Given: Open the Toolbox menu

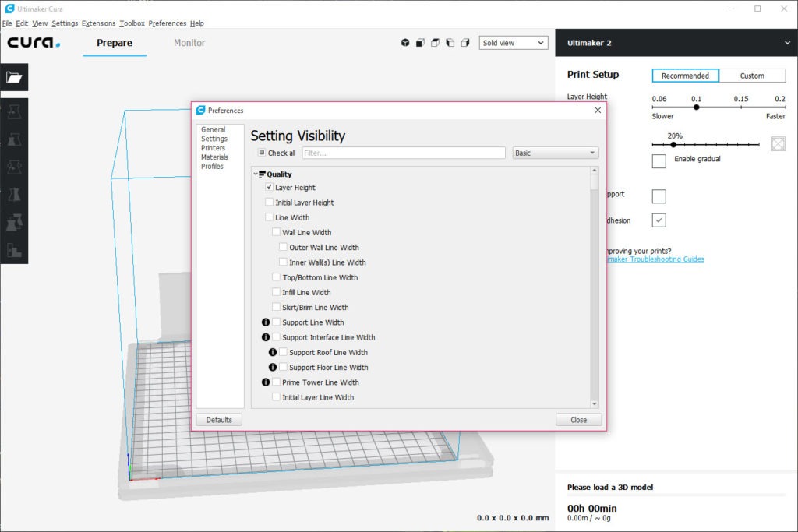Looking at the screenshot, I should tap(132, 23).
